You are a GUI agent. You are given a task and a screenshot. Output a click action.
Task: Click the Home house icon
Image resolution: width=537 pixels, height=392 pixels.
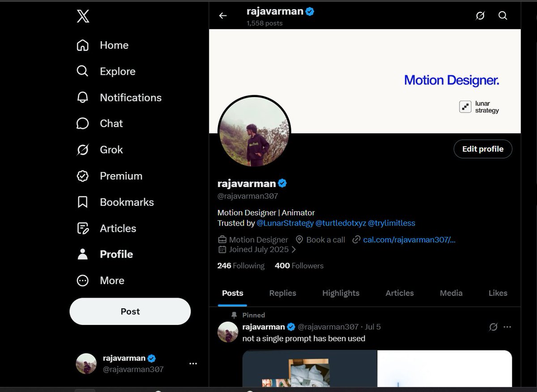point(83,45)
